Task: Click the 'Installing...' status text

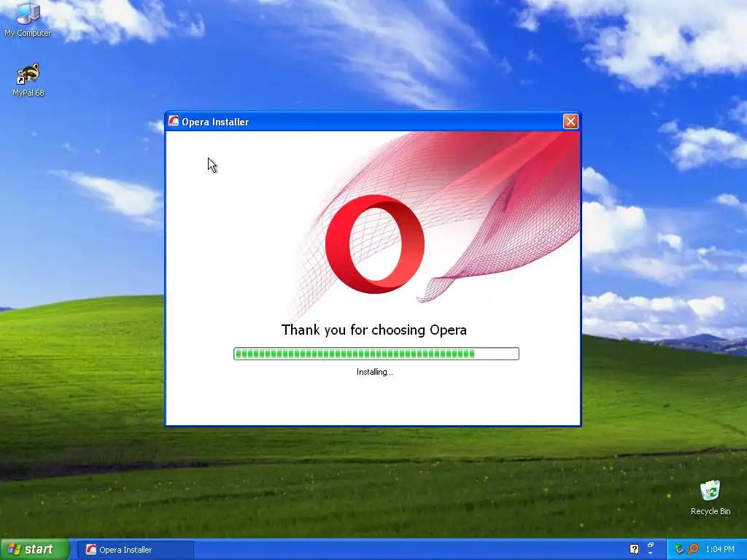Action: pyautogui.click(x=375, y=372)
